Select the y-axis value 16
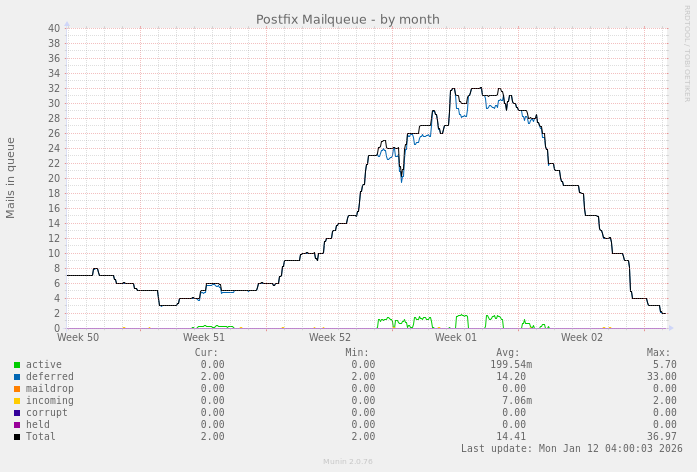Screen dimensions: 697x472 point(54,208)
